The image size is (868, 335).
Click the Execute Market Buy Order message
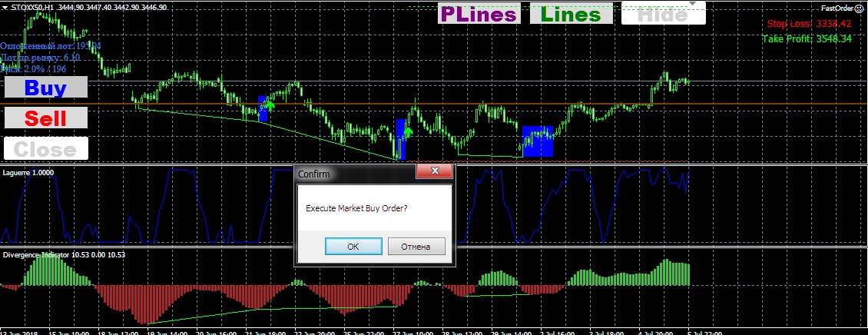click(x=356, y=209)
